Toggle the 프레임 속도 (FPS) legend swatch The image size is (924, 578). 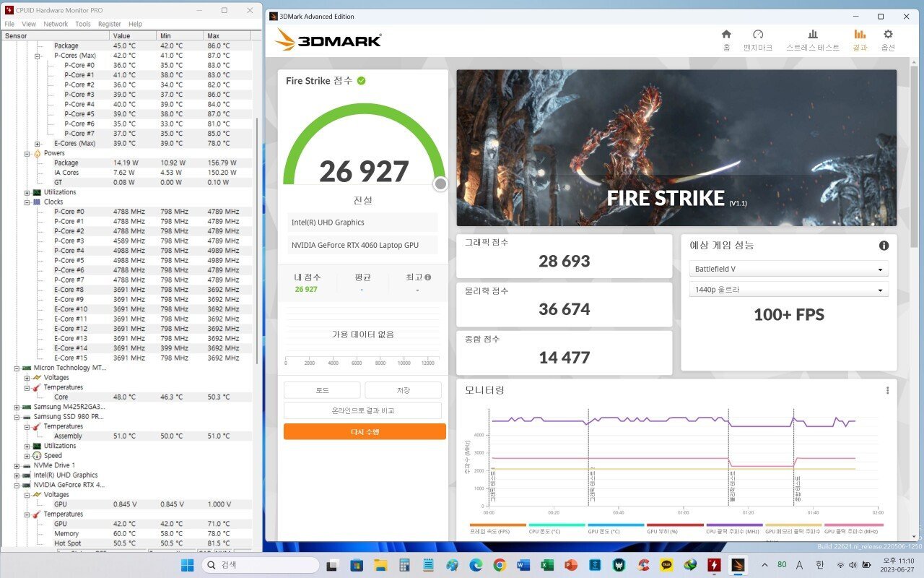(497, 525)
